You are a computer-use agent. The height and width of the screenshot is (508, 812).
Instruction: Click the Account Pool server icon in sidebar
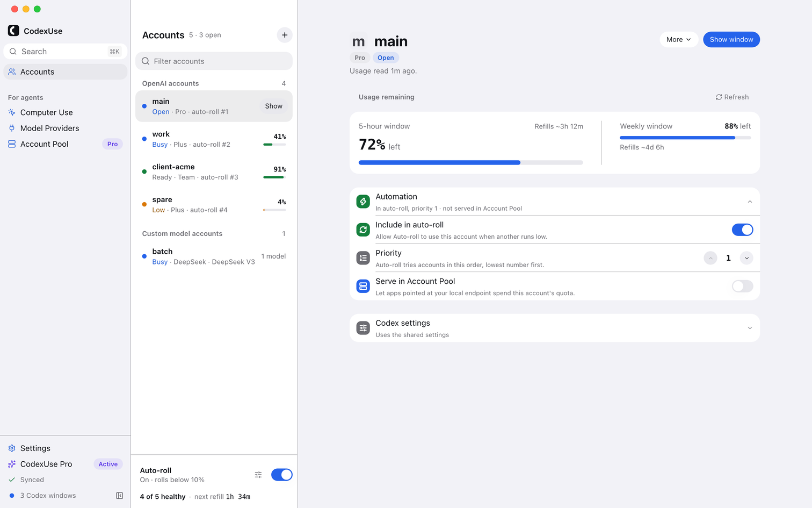(x=12, y=144)
